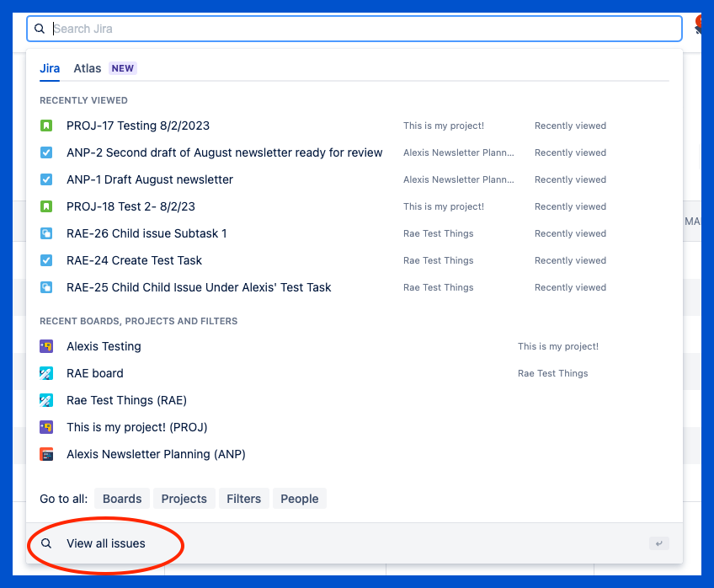
Task: Click the subtask icon beside RAE-26
Action: pos(46,233)
